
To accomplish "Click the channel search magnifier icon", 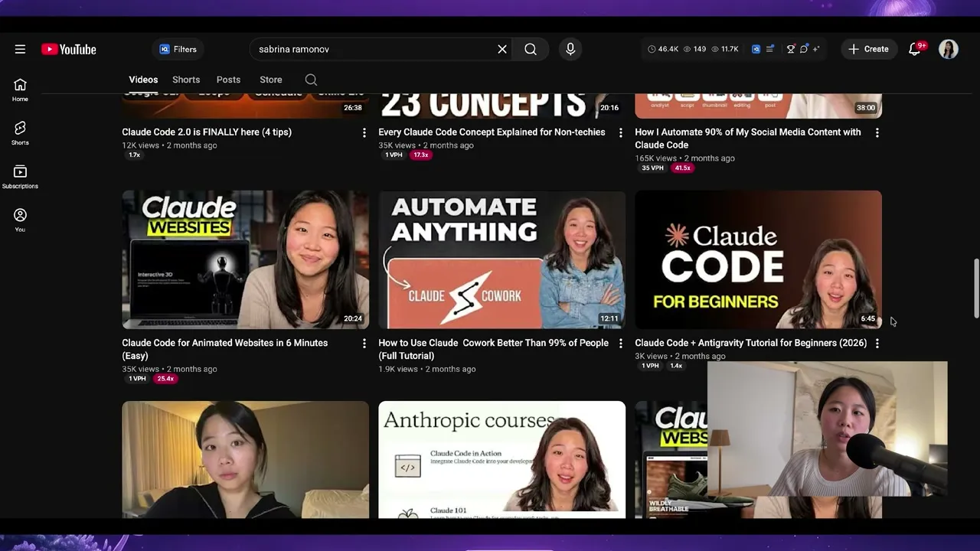I will point(311,80).
